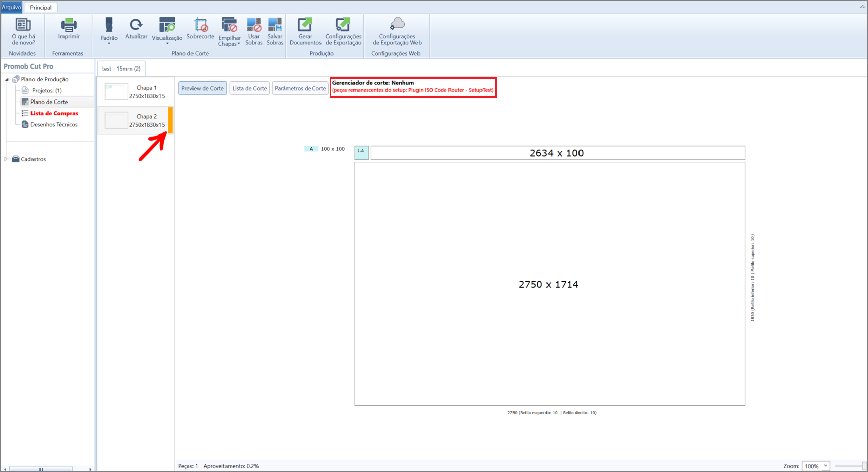Screen dimensions: 868x472
Task: Open Configurações de Exportação Web cloud icon
Action: click(x=397, y=24)
